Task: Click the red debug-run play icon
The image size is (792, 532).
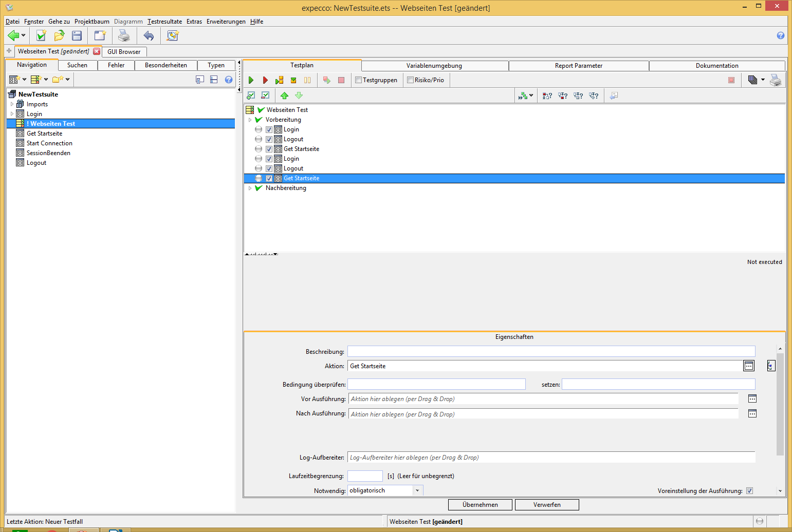Action: pos(265,80)
